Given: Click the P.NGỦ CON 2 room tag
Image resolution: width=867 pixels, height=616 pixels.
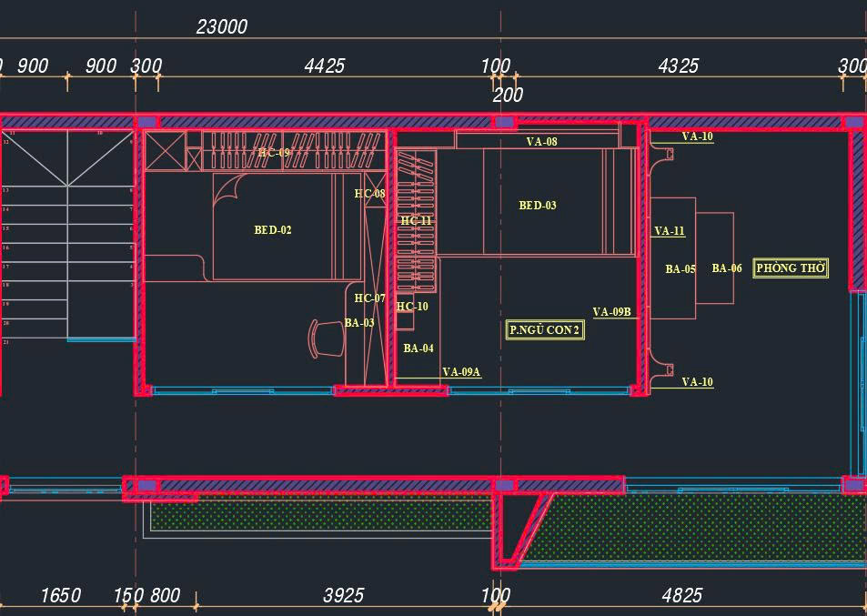Looking at the screenshot, I should (x=545, y=330).
